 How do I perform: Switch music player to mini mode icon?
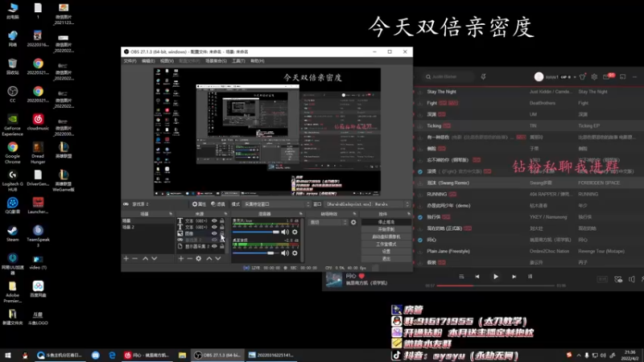pos(622,76)
